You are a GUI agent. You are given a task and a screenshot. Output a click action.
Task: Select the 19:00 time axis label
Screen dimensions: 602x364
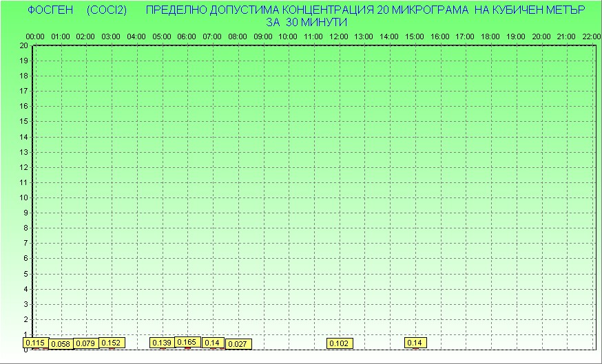[x=516, y=37]
